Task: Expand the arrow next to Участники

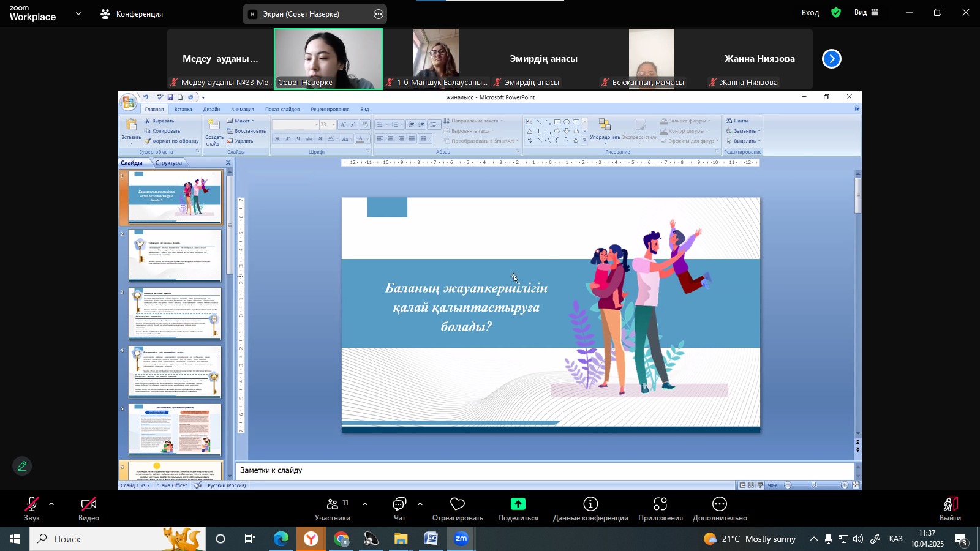Action: click(365, 504)
